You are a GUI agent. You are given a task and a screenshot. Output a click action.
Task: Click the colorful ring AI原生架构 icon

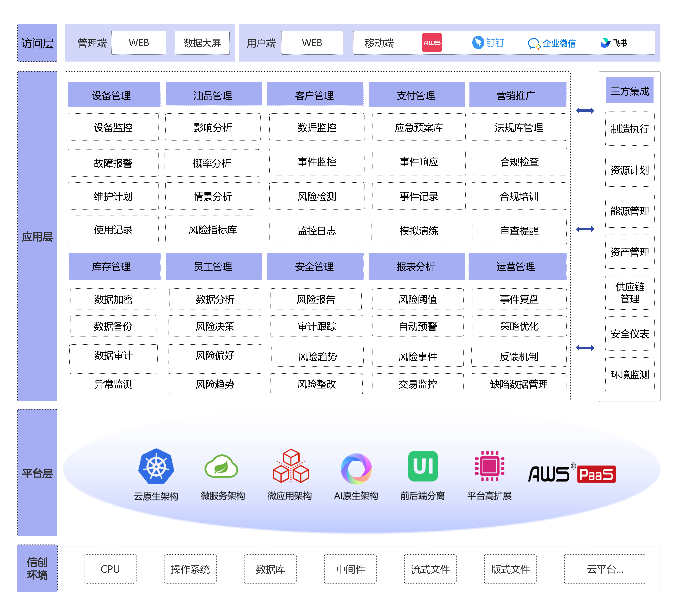coord(356,468)
